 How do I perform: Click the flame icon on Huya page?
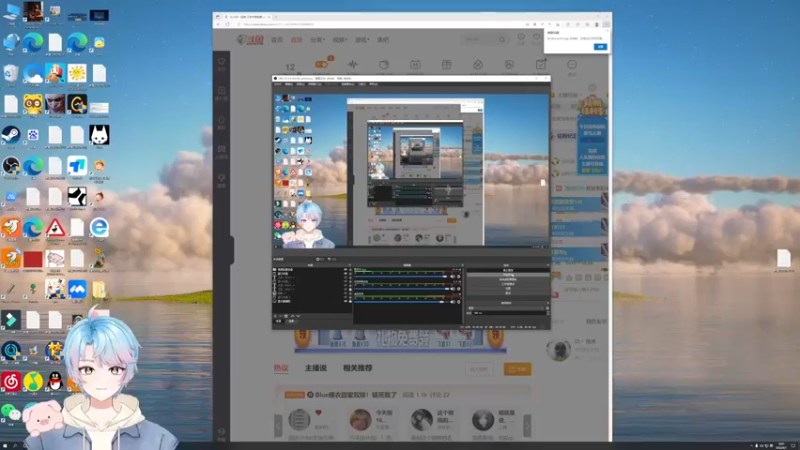(x=478, y=64)
